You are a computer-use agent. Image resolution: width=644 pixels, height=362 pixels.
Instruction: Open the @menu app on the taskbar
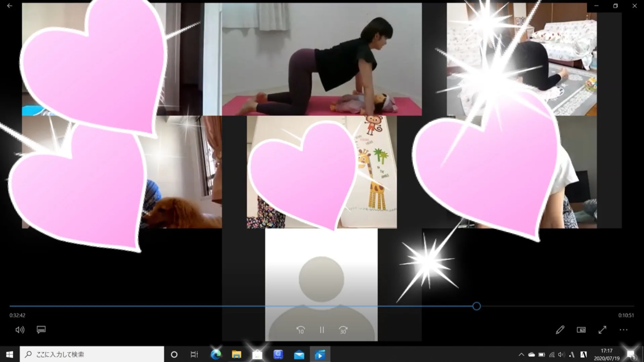coord(278,354)
